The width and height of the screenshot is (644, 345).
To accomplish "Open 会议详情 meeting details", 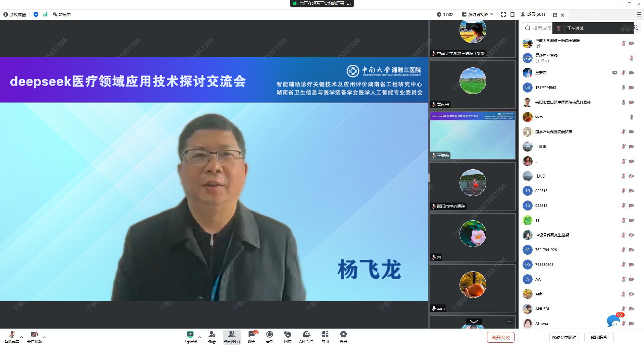I will click(x=15, y=14).
